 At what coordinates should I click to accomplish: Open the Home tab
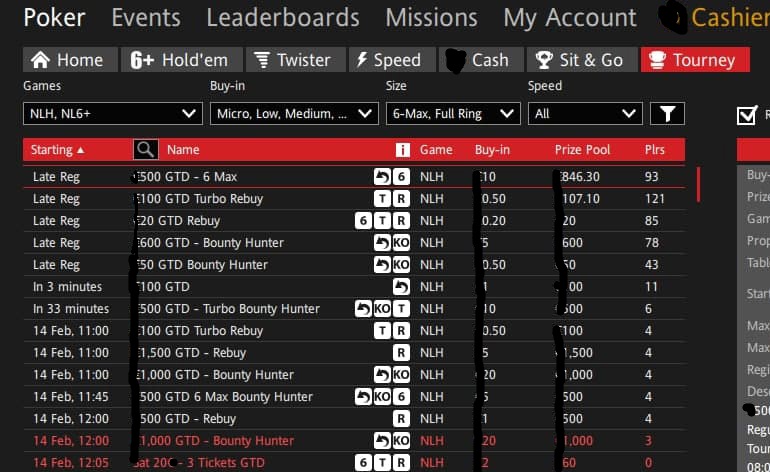coord(70,60)
